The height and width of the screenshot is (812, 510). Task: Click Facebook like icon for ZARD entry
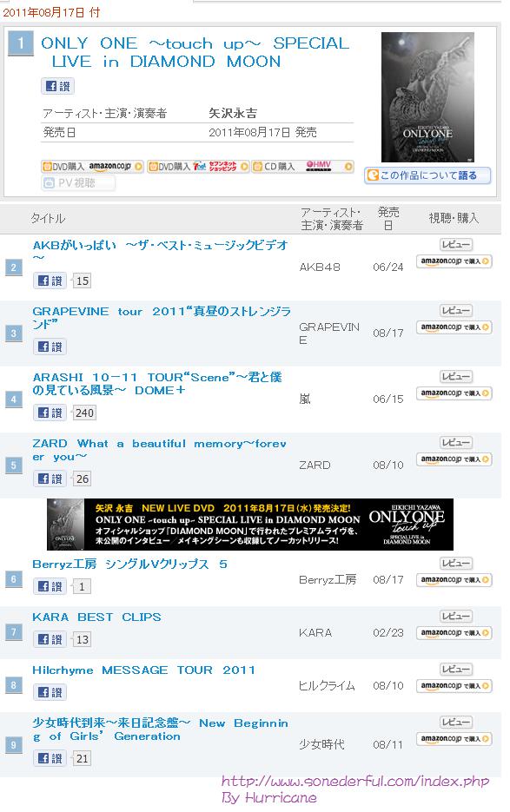pyautogui.click(x=50, y=479)
